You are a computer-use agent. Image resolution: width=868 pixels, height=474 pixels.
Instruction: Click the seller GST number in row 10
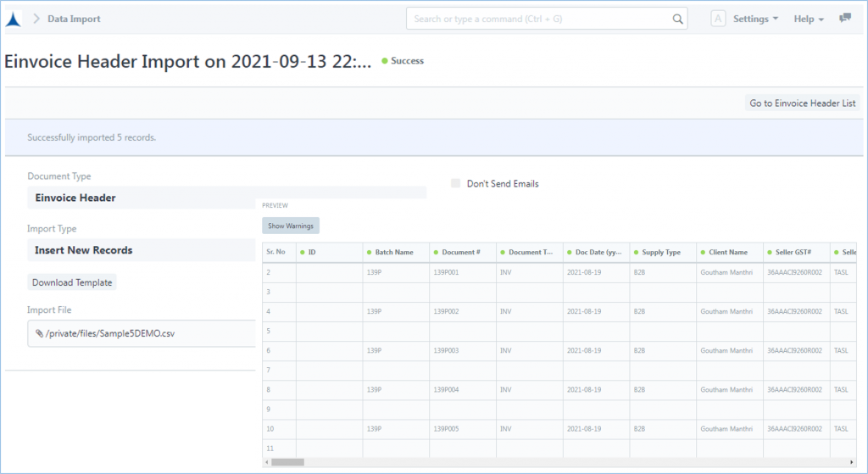pyautogui.click(x=797, y=429)
